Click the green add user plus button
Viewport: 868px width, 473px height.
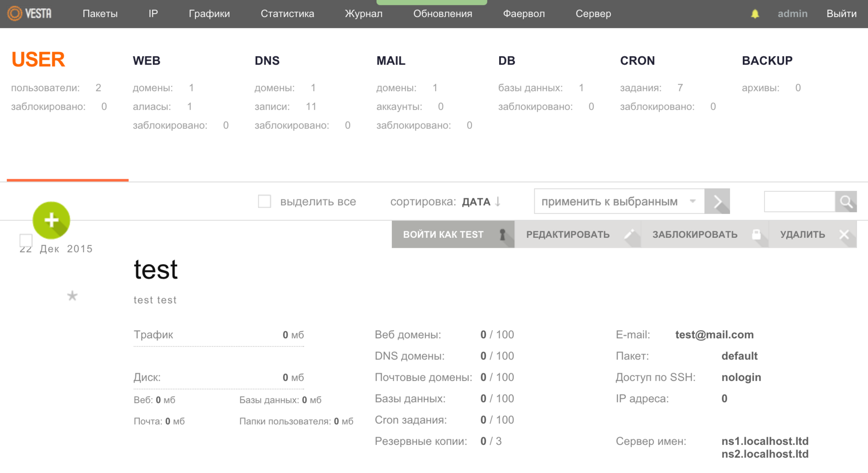click(x=52, y=220)
